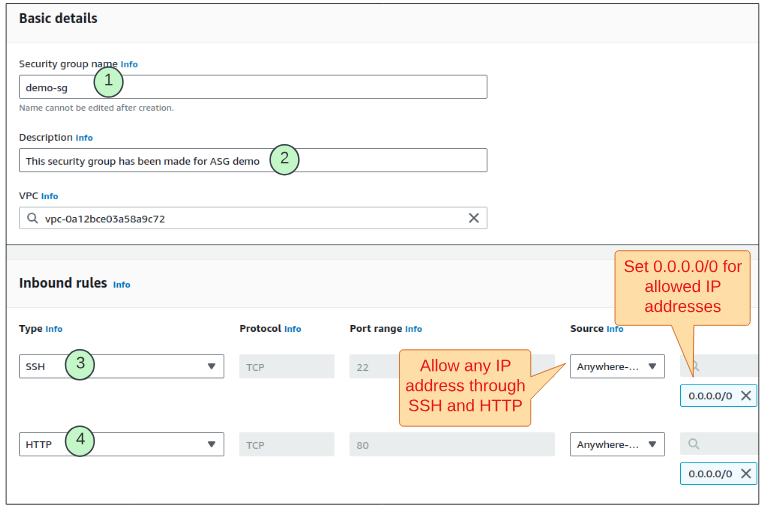
Task: Clear the VPC field with X icon
Action: (474, 218)
